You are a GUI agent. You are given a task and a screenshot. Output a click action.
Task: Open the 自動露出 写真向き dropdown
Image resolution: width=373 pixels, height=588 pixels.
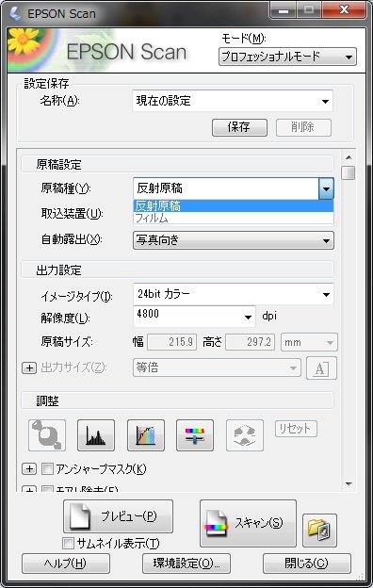click(x=234, y=240)
